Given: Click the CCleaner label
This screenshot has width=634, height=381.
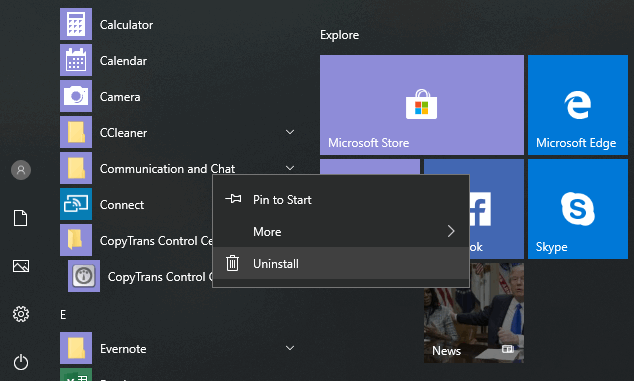Looking at the screenshot, I should (x=123, y=133).
